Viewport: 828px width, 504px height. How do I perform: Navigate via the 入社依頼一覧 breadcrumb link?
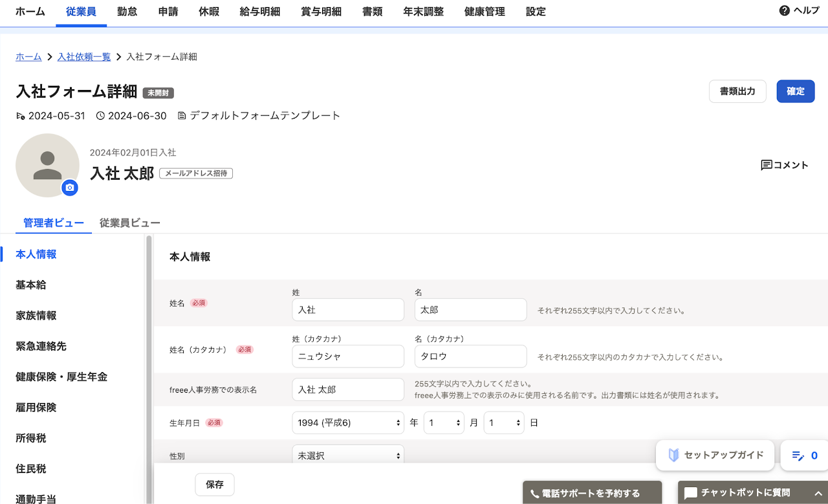click(x=83, y=57)
